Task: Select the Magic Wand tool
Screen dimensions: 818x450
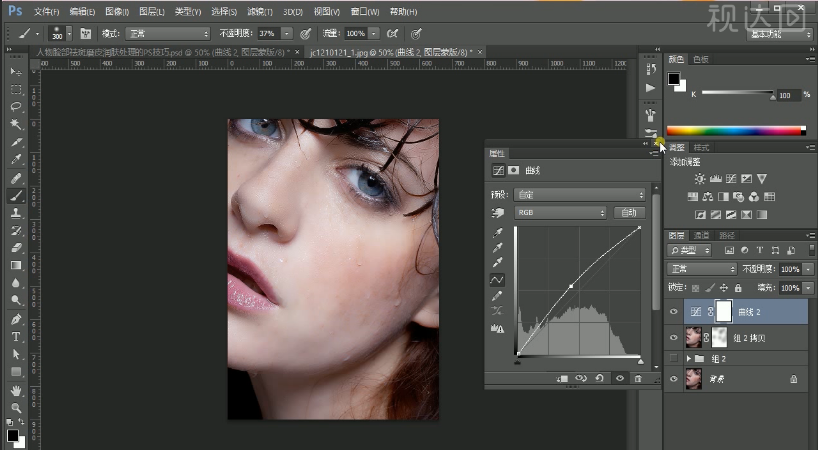Action: pyautogui.click(x=16, y=124)
